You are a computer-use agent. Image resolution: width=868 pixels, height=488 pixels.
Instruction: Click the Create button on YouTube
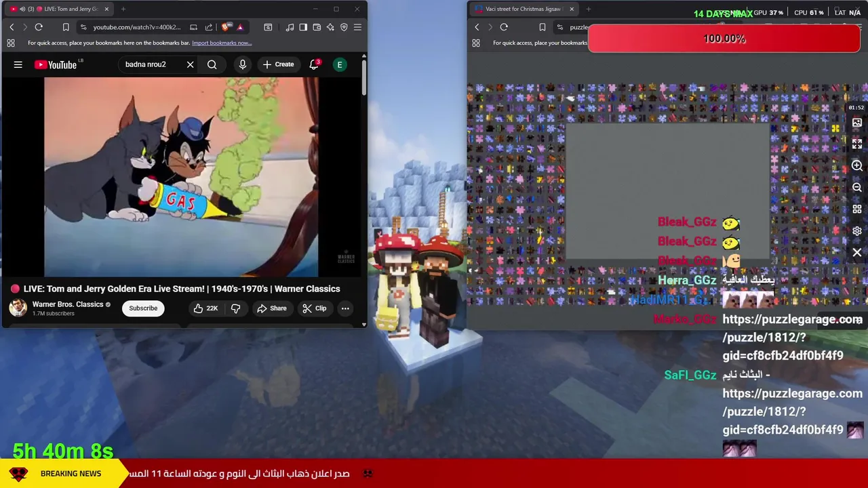[x=279, y=64]
